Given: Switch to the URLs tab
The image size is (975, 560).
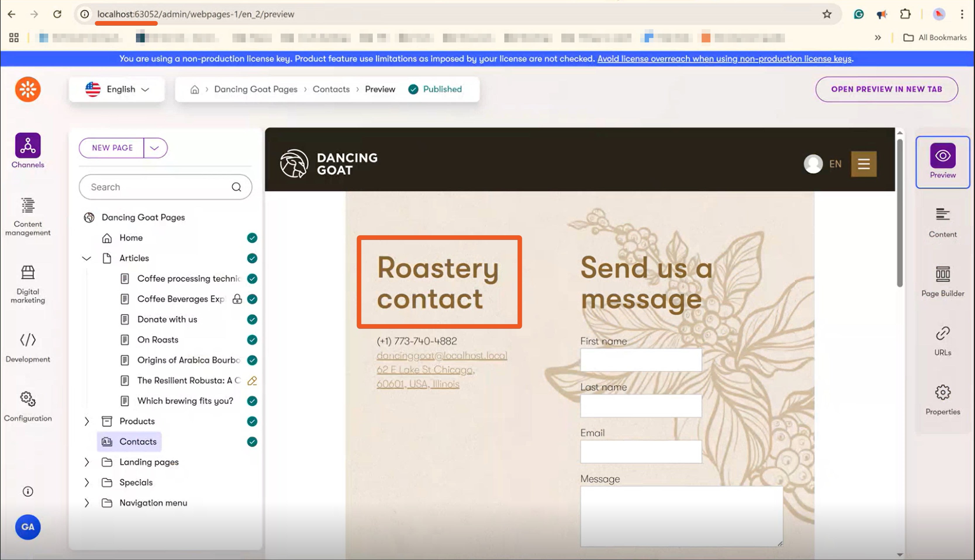Looking at the screenshot, I should coord(942,340).
